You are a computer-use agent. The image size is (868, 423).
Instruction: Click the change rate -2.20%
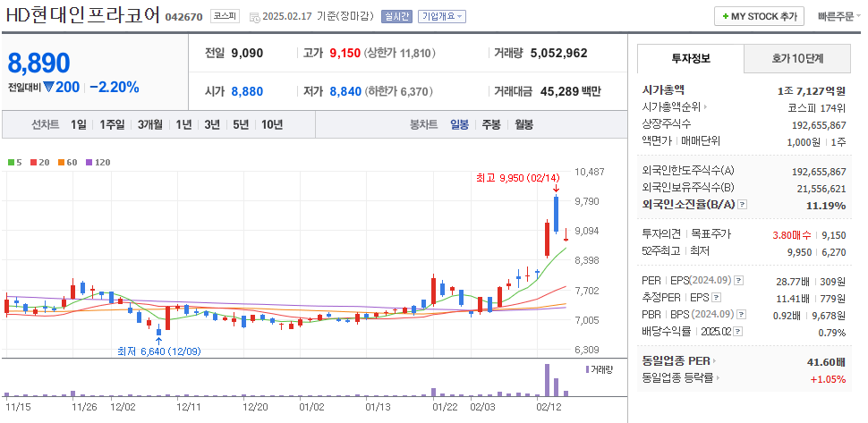tap(114, 87)
